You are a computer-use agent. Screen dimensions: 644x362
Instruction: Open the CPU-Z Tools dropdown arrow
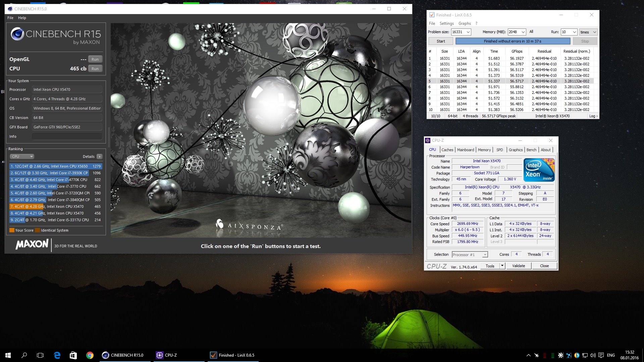tap(502, 266)
